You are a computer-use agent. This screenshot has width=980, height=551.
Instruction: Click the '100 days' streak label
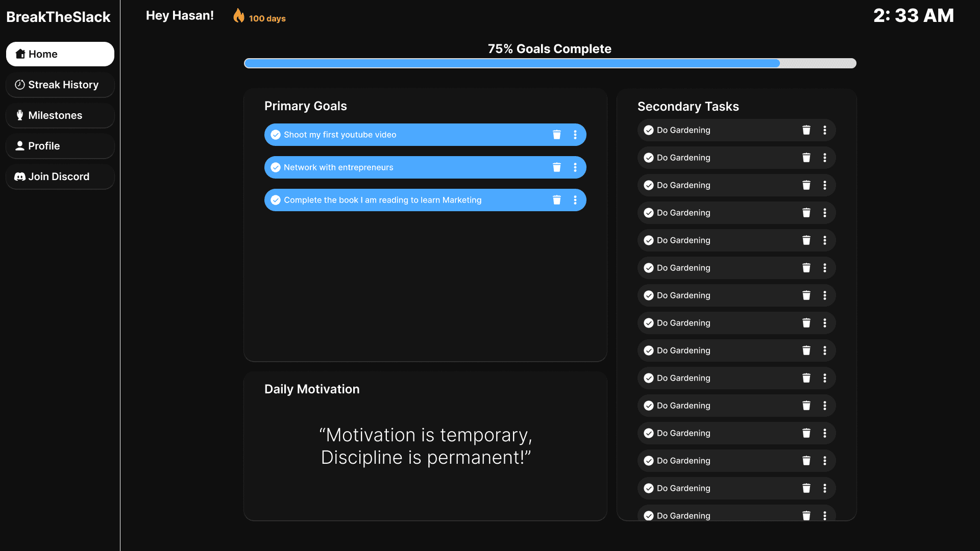coord(267,18)
